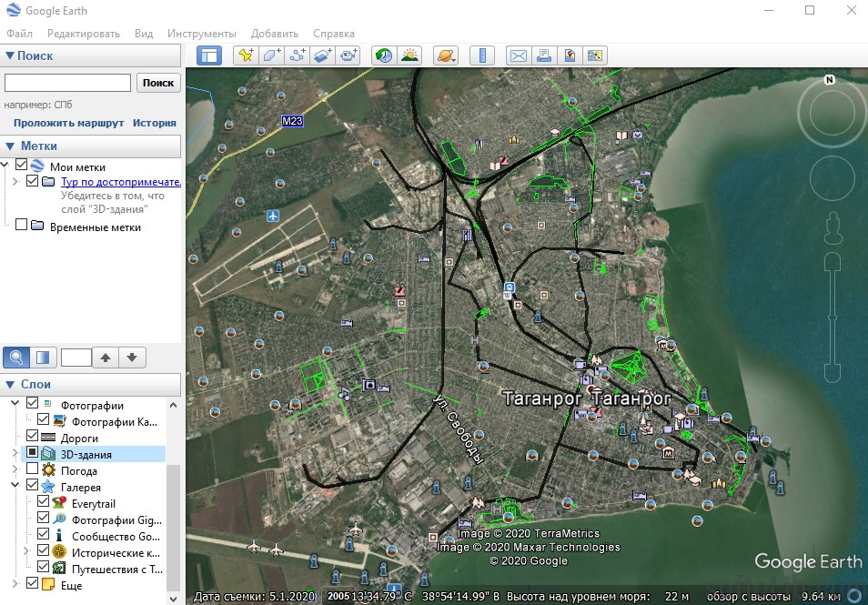Collapse the Поиск panel triangle

click(9, 55)
